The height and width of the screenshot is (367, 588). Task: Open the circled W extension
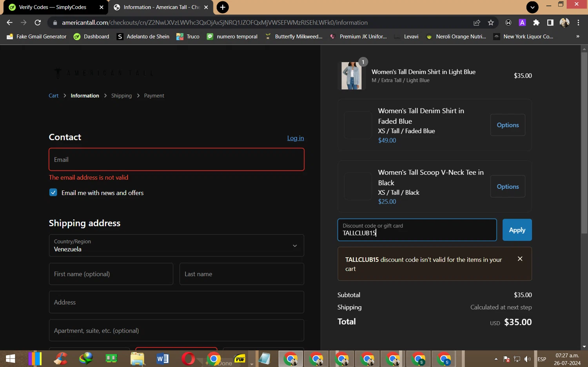coord(508,23)
